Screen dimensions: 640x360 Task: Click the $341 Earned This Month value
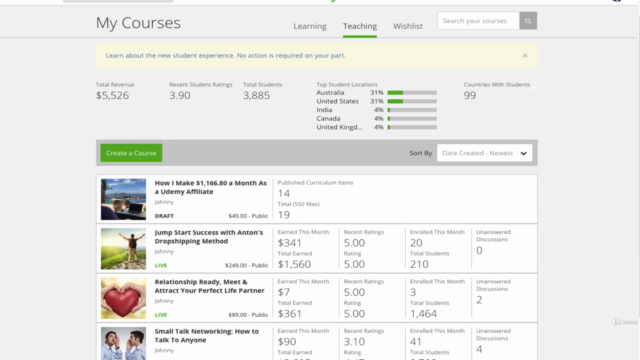[290, 242]
